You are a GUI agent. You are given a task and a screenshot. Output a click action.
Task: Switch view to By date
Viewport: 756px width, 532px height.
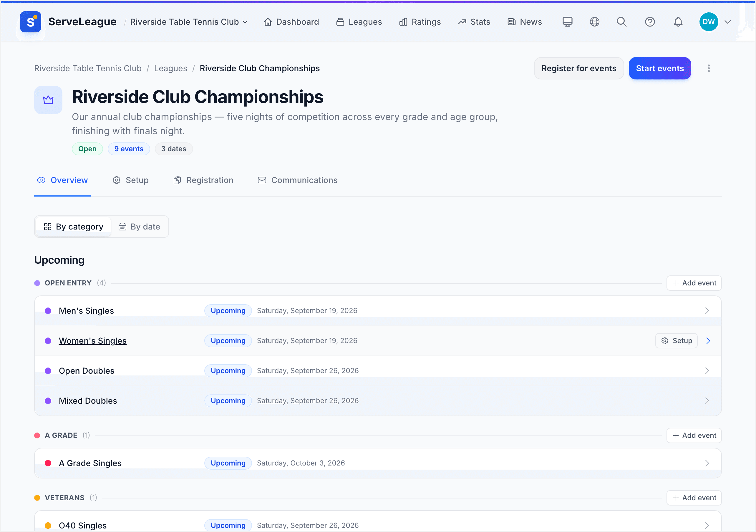[139, 227]
